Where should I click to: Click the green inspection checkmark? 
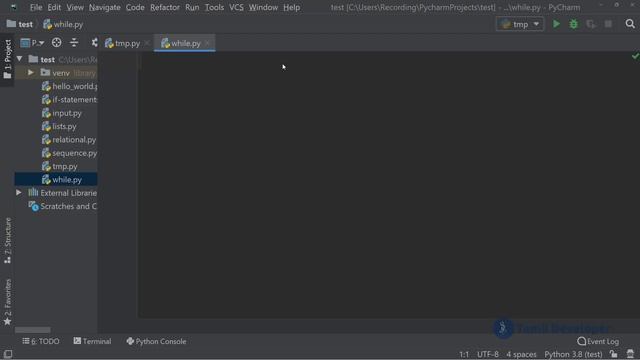tap(635, 56)
